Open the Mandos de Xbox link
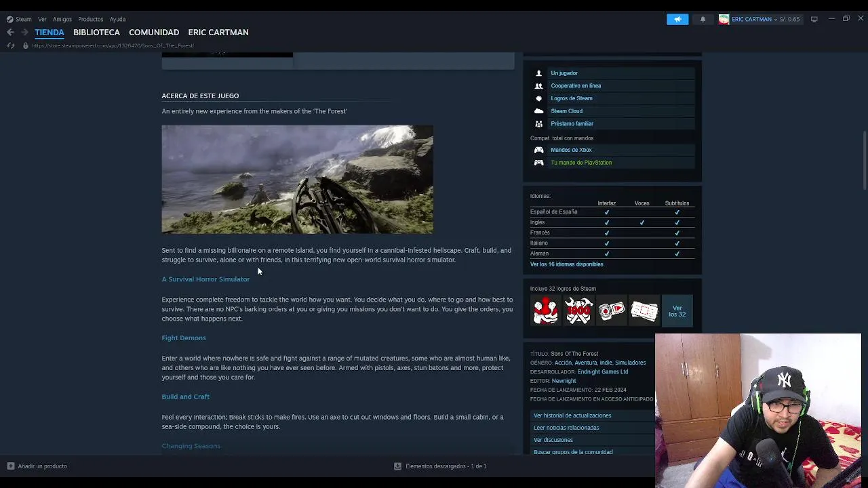 click(571, 150)
